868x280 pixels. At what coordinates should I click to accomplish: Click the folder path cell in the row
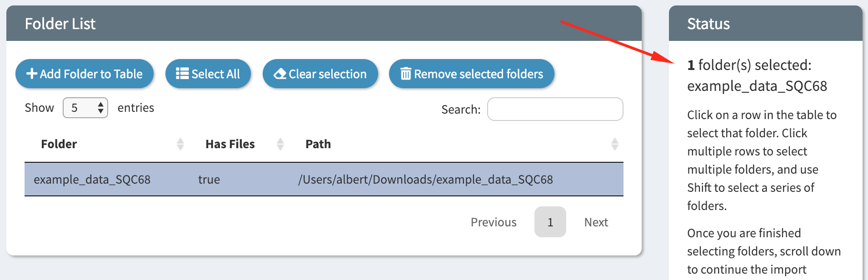coord(425,180)
